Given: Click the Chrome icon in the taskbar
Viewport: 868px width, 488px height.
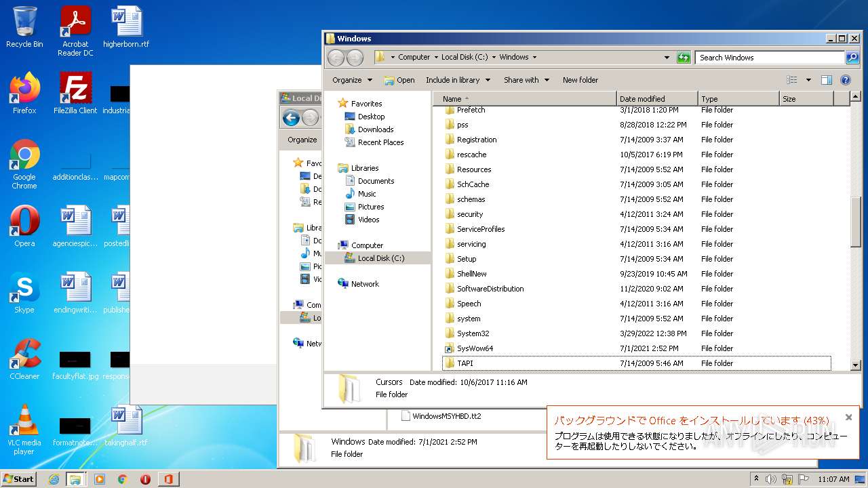Looking at the screenshot, I should click(122, 479).
